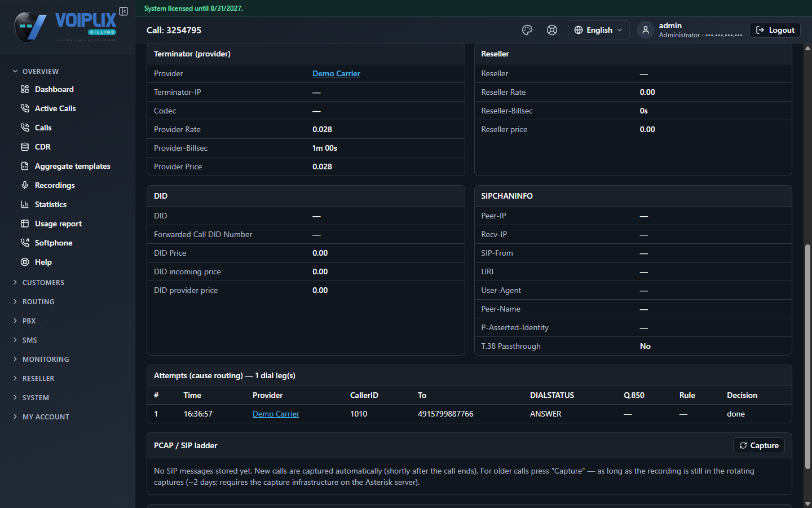This screenshot has width=812, height=508.
Task: Click the admin user avatar icon
Action: click(646, 30)
